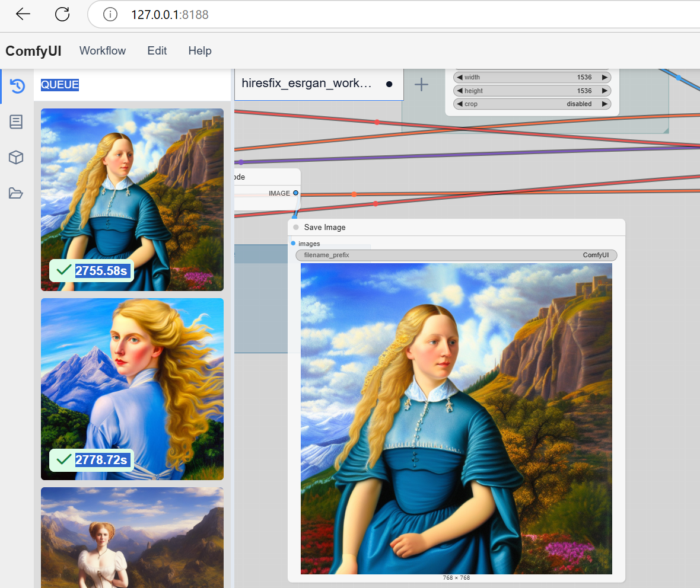The height and width of the screenshot is (588, 700).
Task: Open queue thumbnail with 2778.72s result
Action: pos(132,389)
